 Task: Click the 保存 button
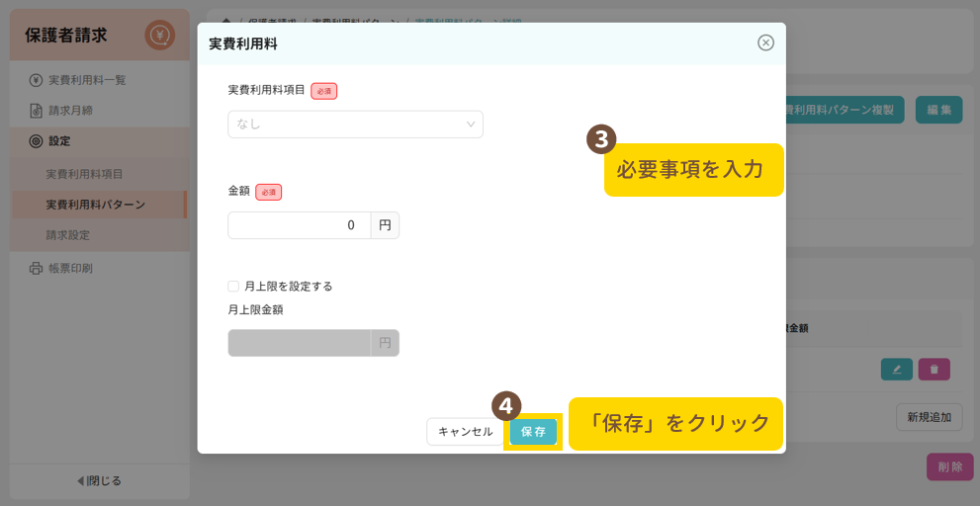533,432
